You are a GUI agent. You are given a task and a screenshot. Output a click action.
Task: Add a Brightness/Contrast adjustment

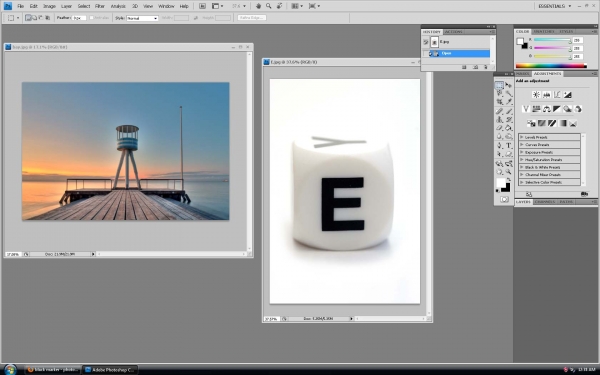tap(536, 95)
